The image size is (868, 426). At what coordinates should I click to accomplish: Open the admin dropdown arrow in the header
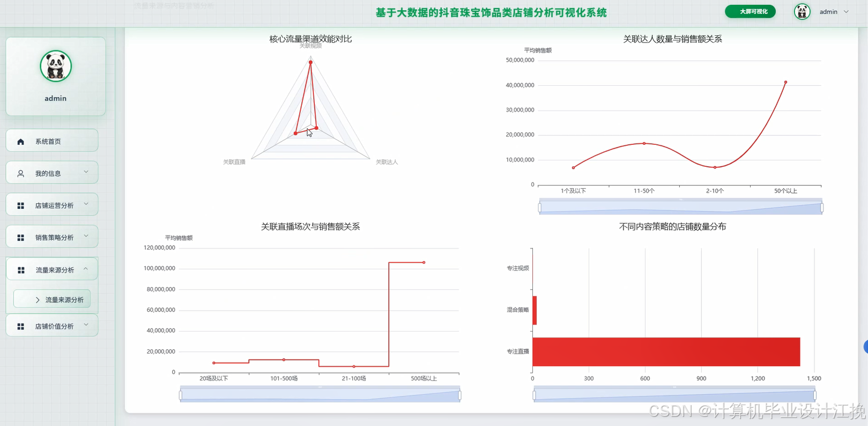click(847, 12)
